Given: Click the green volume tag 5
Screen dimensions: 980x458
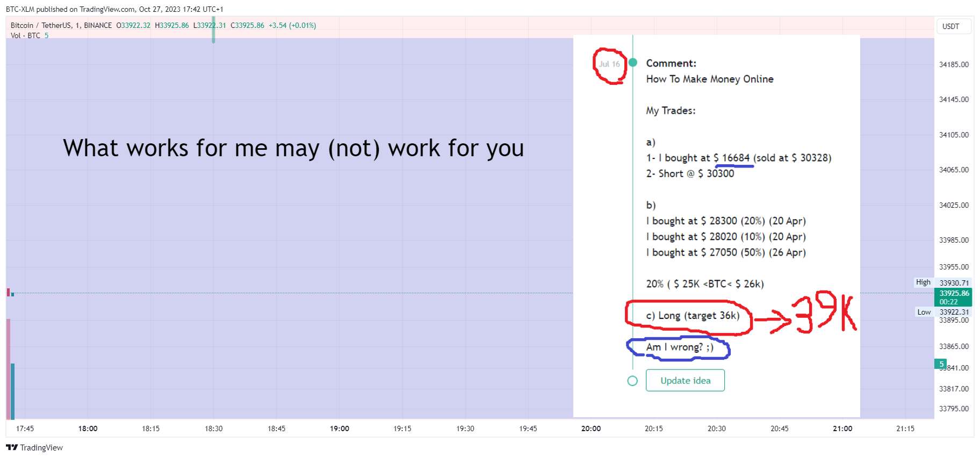Looking at the screenshot, I should (x=941, y=364).
